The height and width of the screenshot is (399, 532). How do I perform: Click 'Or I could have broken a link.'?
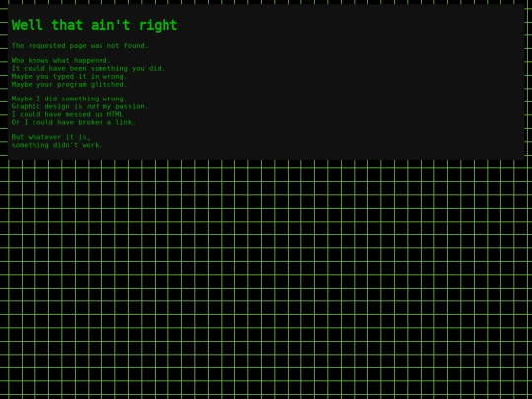click(74, 122)
